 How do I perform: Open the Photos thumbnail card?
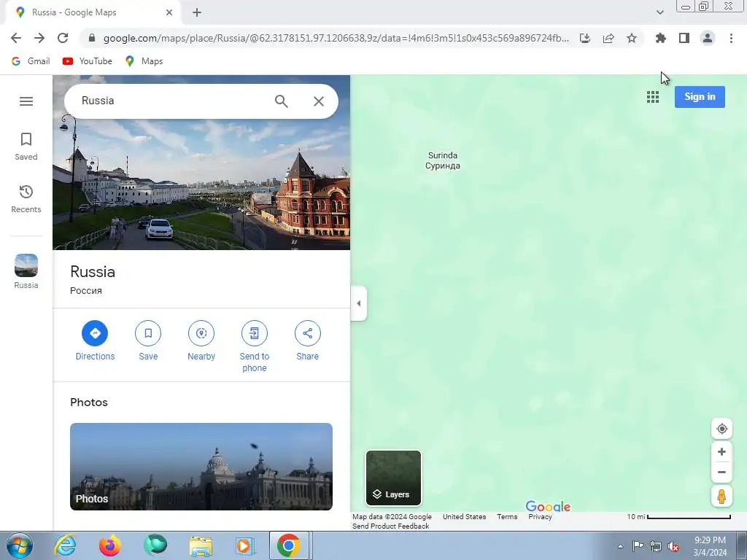point(201,467)
